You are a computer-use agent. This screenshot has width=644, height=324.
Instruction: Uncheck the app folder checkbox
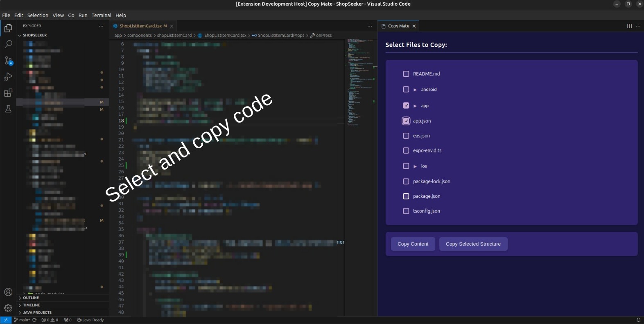point(406,106)
